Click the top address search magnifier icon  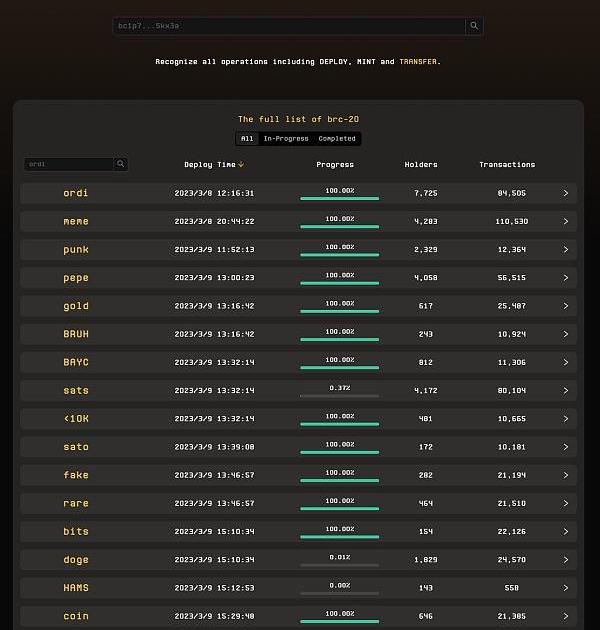(474, 26)
